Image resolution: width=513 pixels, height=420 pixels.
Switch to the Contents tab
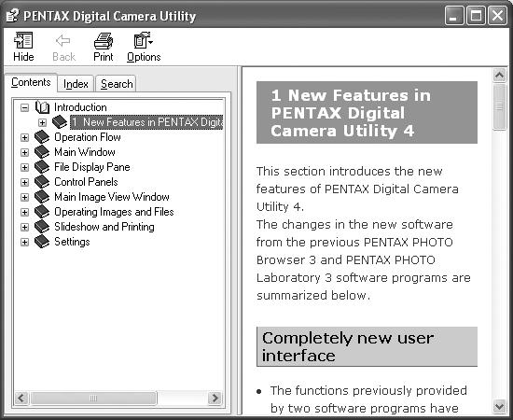(x=31, y=82)
